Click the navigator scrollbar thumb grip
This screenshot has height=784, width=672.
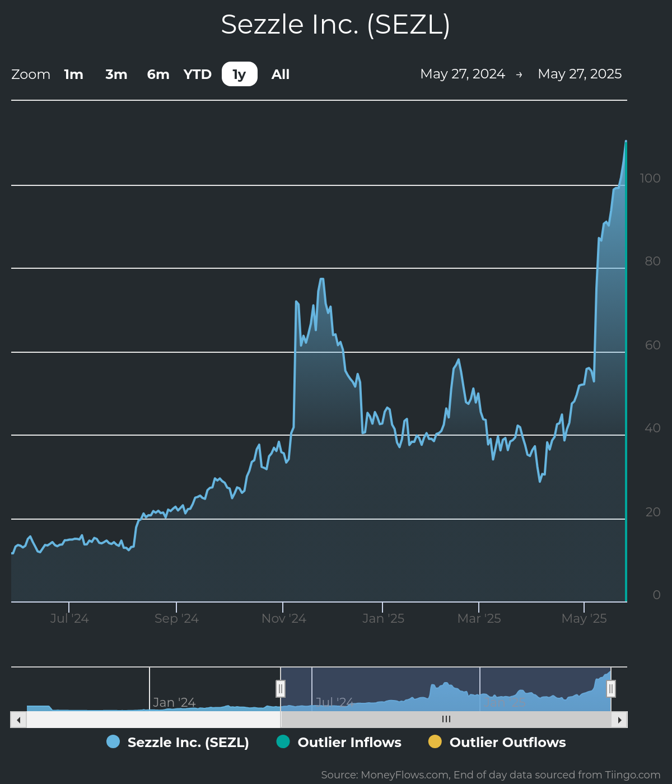(446, 720)
